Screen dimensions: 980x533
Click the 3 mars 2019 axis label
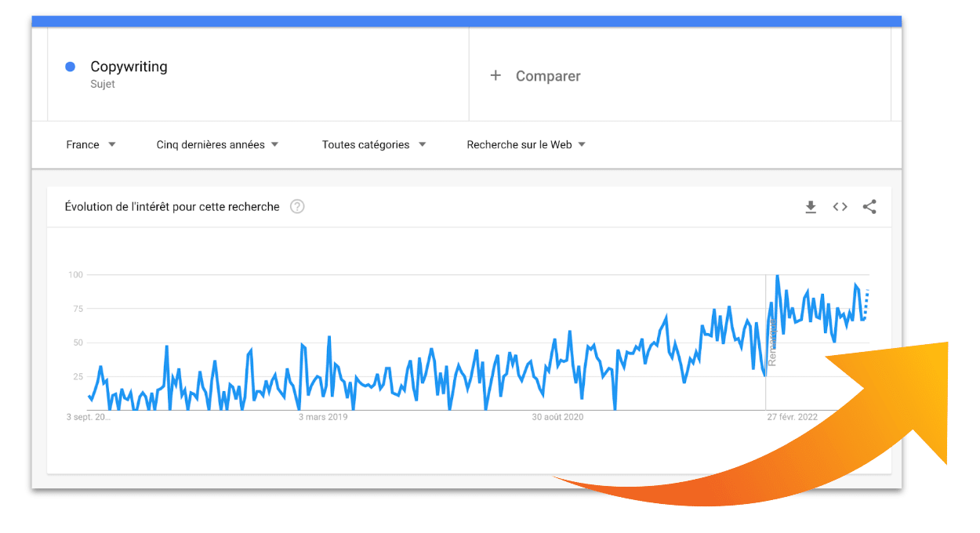pyautogui.click(x=323, y=417)
